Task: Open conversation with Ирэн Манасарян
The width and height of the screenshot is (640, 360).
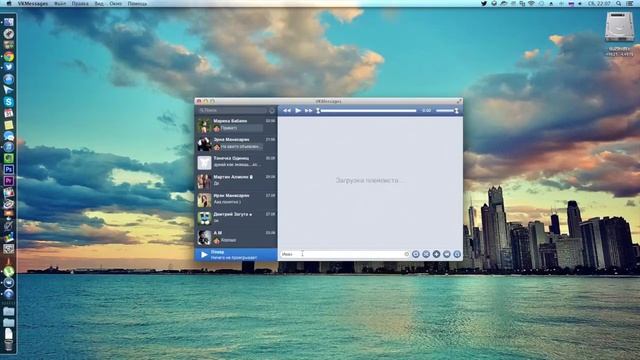Action: pos(236,200)
